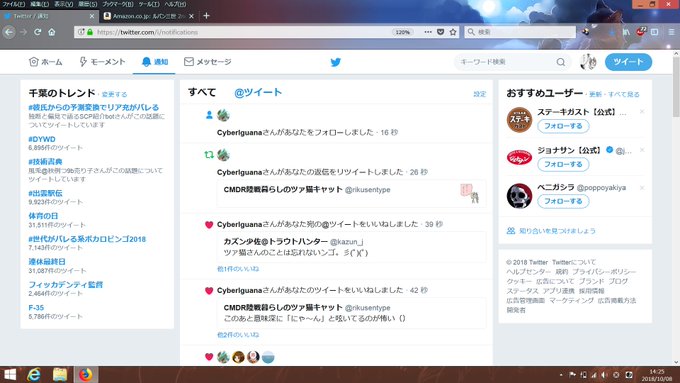Go back with the browser back arrow
This screenshot has width=680, height=383.
point(9,32)
